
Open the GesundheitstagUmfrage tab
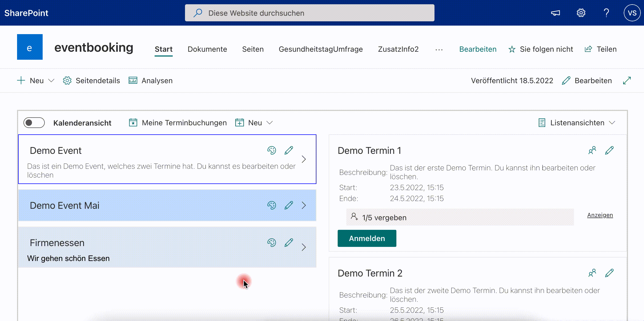(x=321, y=49)
